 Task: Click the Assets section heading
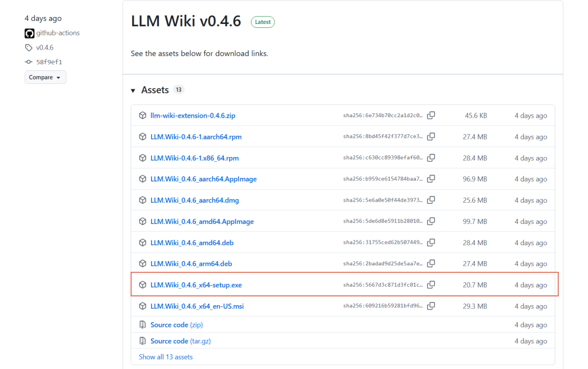155,90
